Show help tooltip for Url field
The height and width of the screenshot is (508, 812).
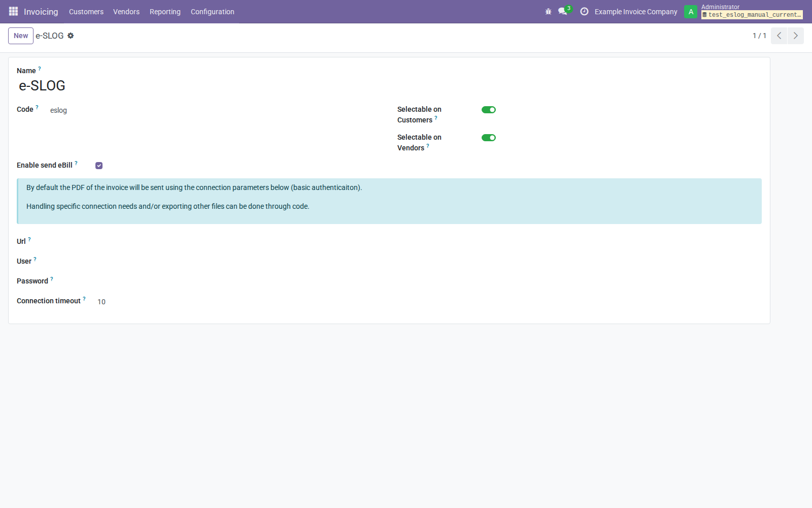[29, 239]
